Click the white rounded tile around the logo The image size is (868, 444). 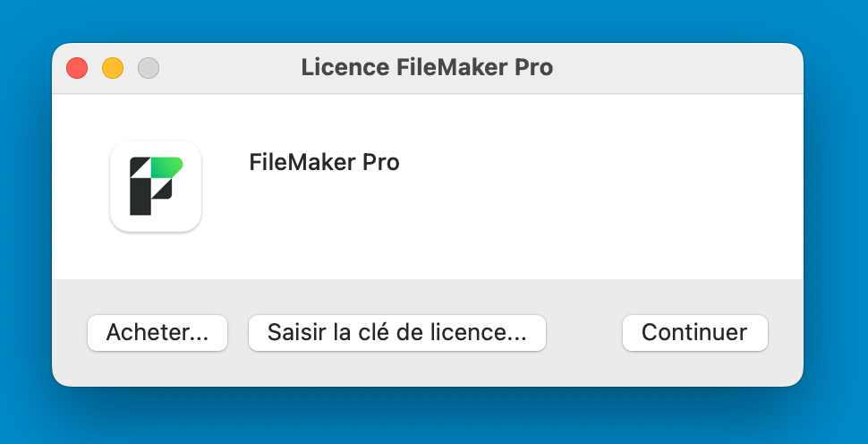tap(121, 221)
